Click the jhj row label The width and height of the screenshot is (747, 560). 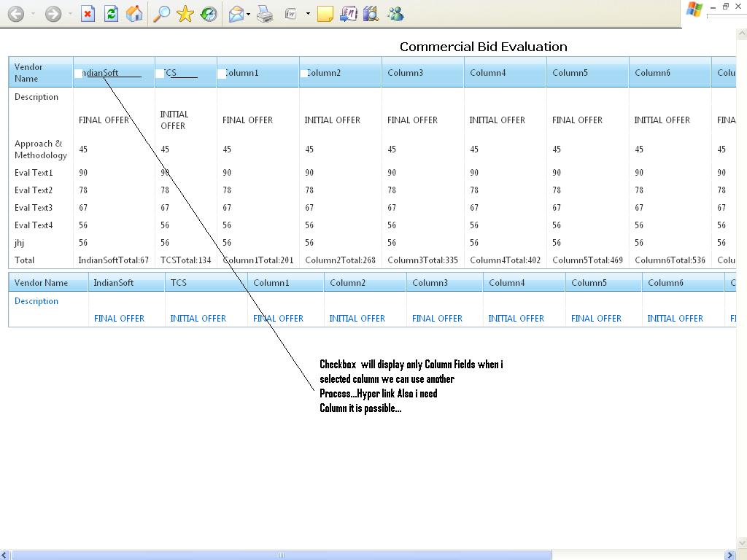[19, 243]
